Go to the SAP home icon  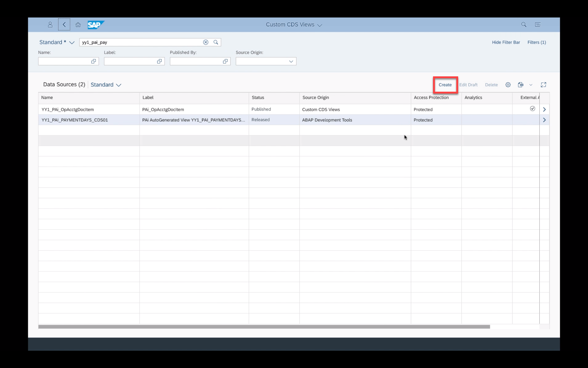coord(78,25)
